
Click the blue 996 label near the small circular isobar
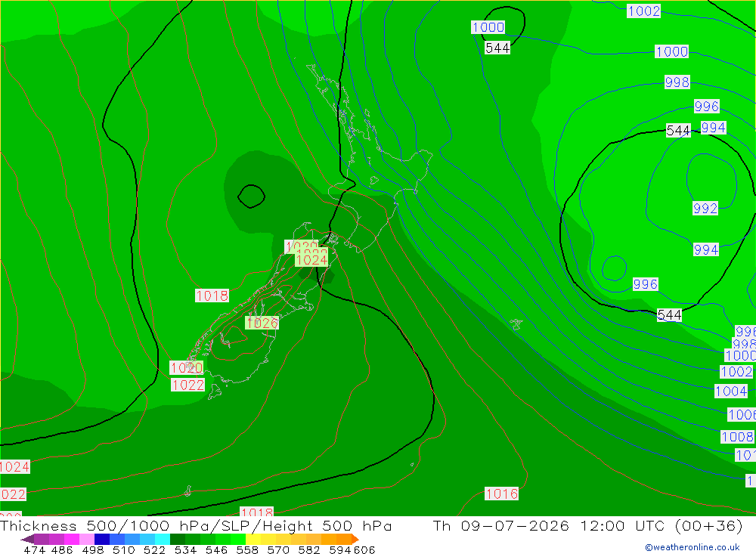click(x=645, y=284)
